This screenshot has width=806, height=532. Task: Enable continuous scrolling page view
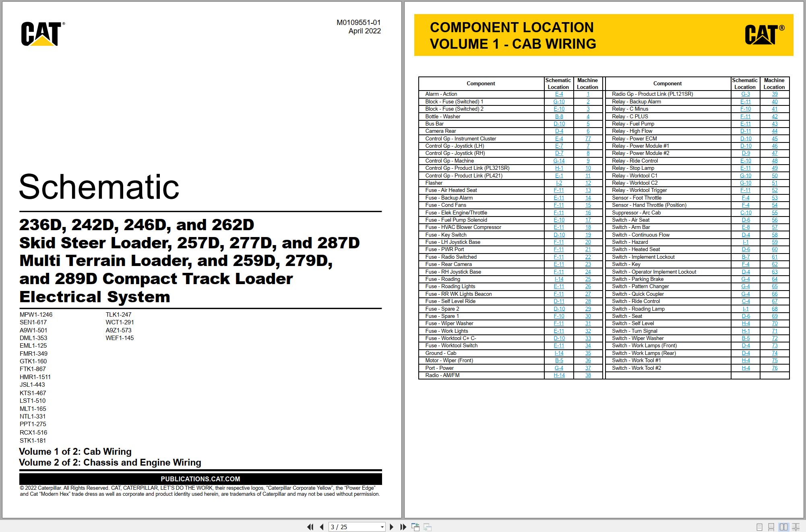771,527
